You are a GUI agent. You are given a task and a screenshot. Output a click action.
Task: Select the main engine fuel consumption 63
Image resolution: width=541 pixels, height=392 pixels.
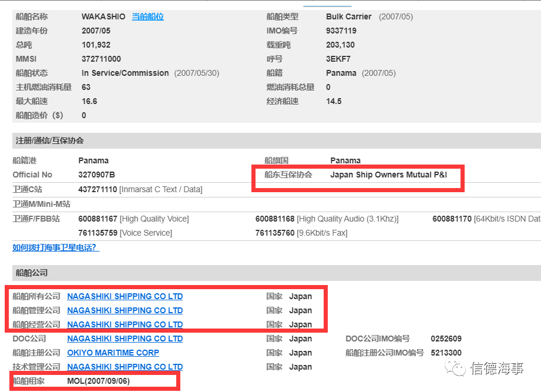pos(86,88)
